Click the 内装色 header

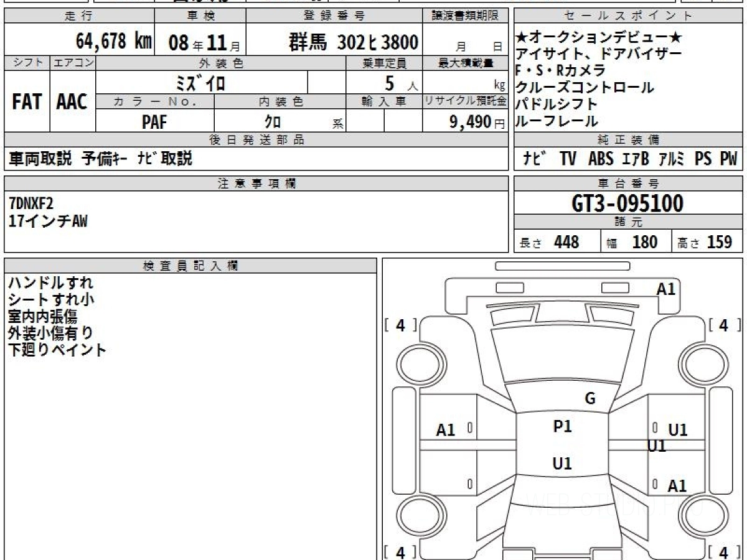(x=280, y=102)
